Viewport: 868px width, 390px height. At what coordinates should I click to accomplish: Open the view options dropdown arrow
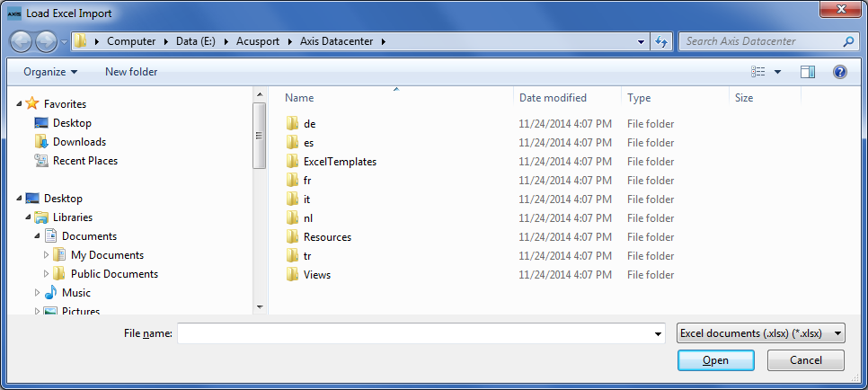tap(777, 72)
